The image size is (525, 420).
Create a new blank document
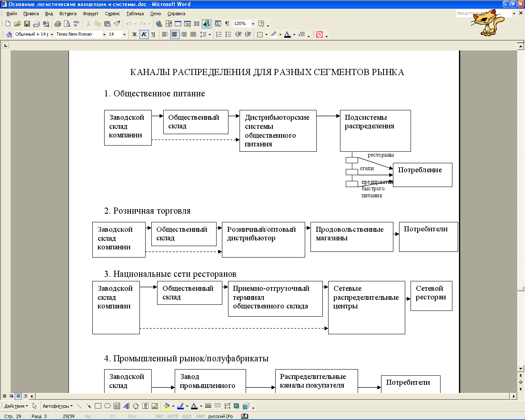(8, 24)
